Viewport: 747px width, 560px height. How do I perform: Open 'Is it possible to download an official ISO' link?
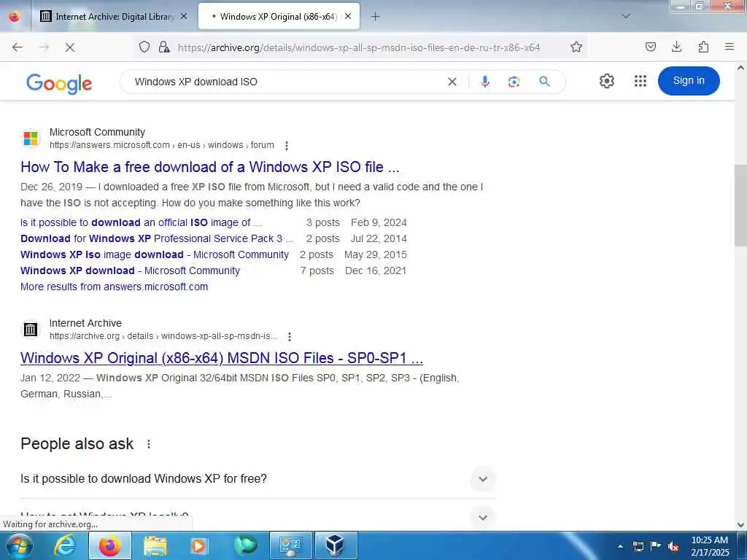click(141, 222)
